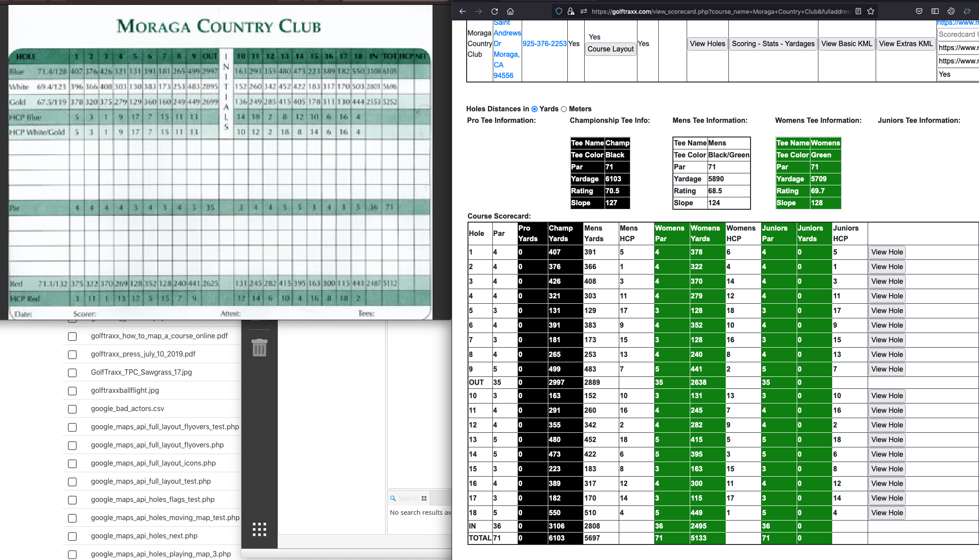Open the extensions icon in toolbar
The height and width of the screenshot is (560, 979).
tap(951, 12)
